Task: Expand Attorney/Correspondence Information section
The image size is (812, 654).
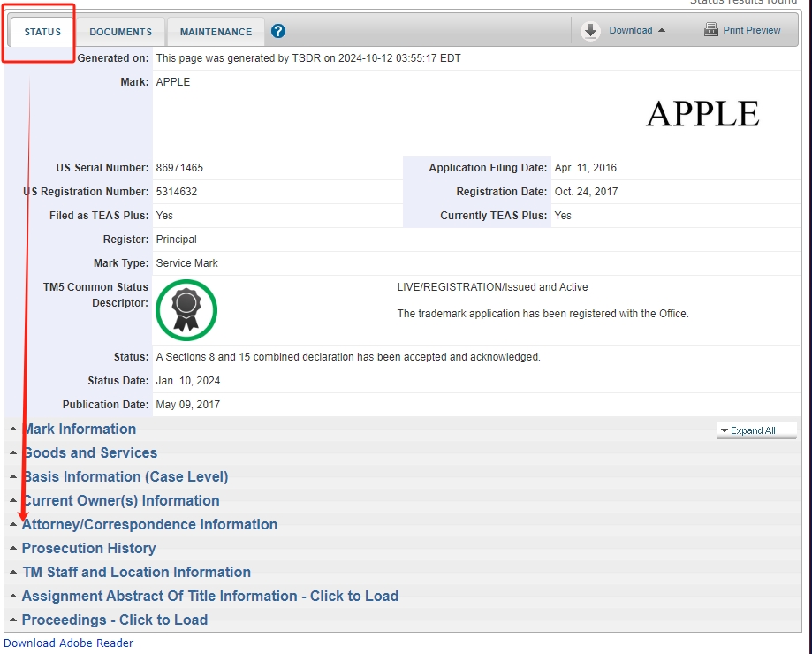Action: tap(149, 524)
